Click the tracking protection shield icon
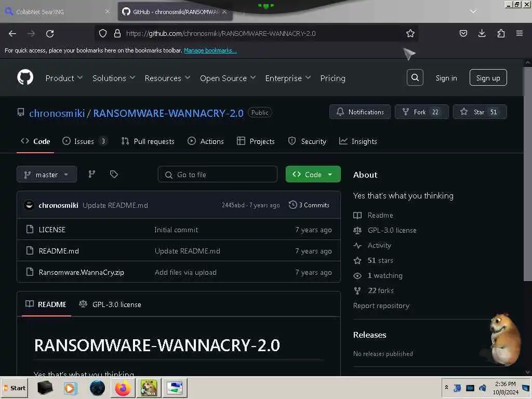 (103, 33)
